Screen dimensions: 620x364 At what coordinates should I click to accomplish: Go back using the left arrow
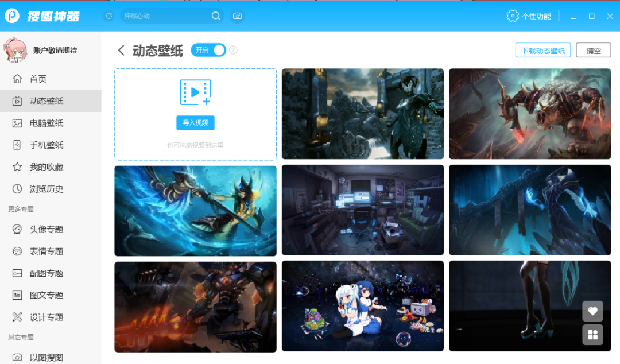[x=121, y=51]
